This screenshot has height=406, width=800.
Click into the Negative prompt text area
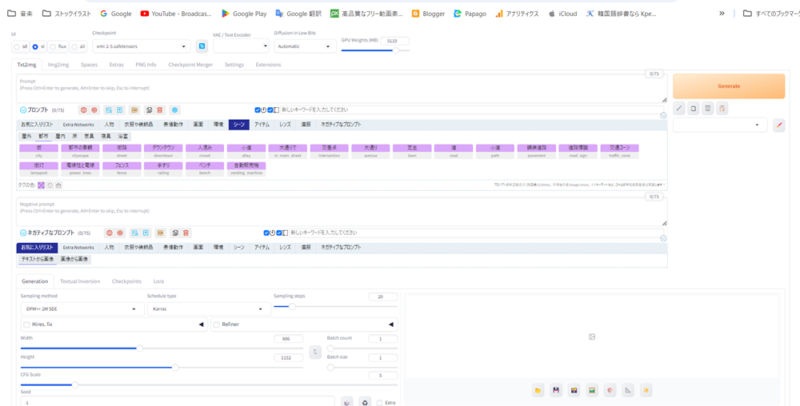click(x=341, y=212)
